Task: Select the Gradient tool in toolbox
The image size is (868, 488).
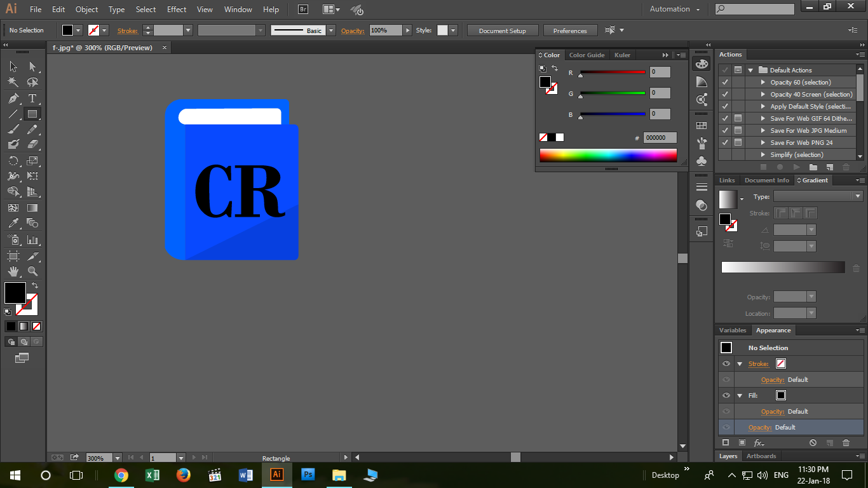Action: (x=32, y=208)
